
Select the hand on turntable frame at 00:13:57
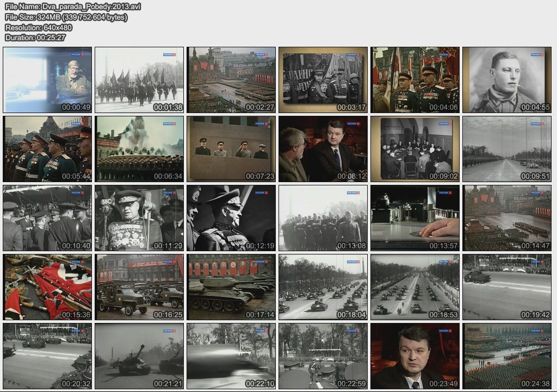[415, 217]
